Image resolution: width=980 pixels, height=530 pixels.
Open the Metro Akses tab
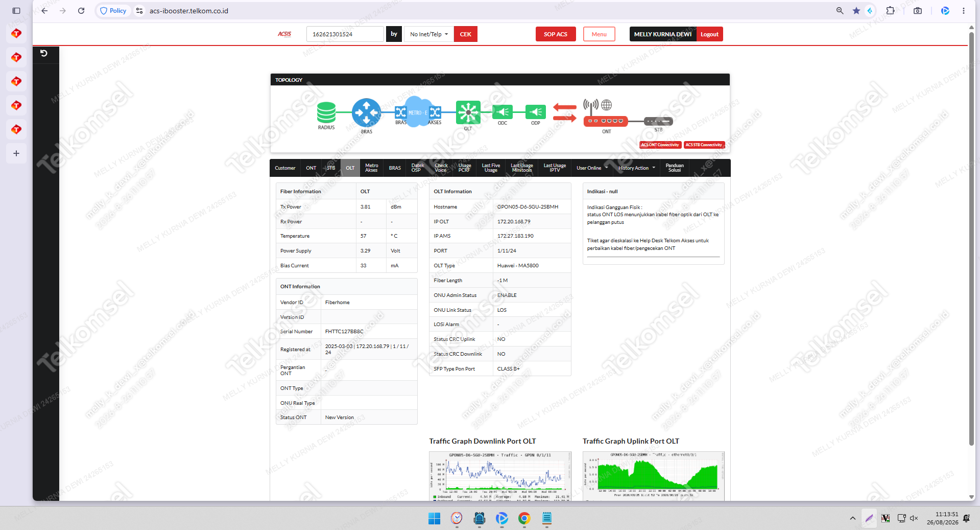click(371, 168)
